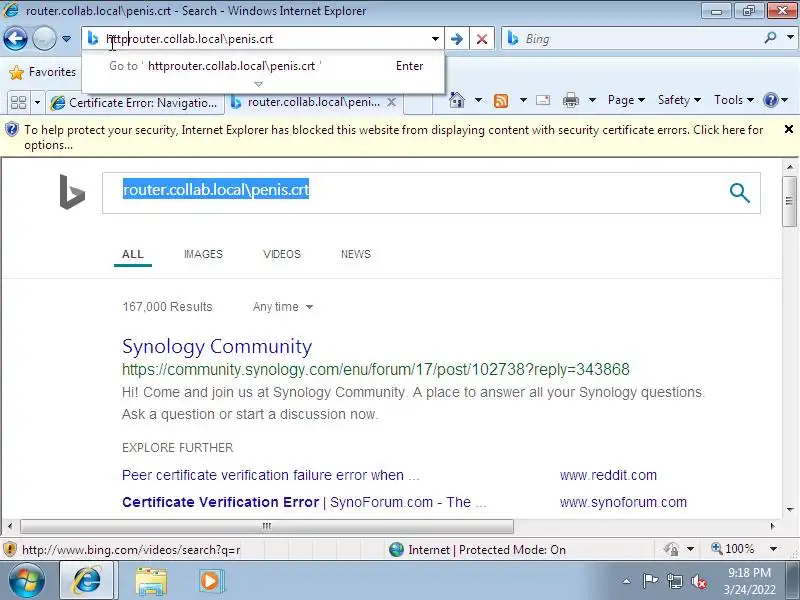Click the Read Mail envelope icon
This screenshot has width=800, height=600.
pyautogui.click(x=543, y=100)
